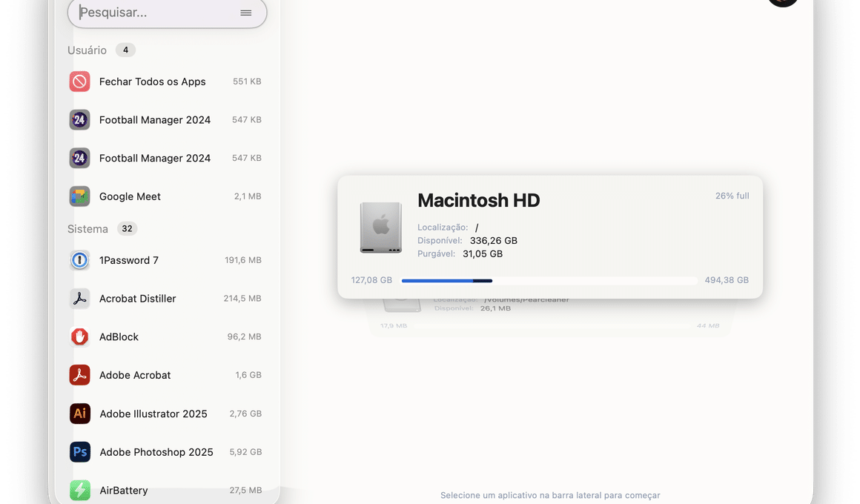Click the Disponível value 336,26 GB
This screenshot has width=860, height=504.
[x=494, y=241]
